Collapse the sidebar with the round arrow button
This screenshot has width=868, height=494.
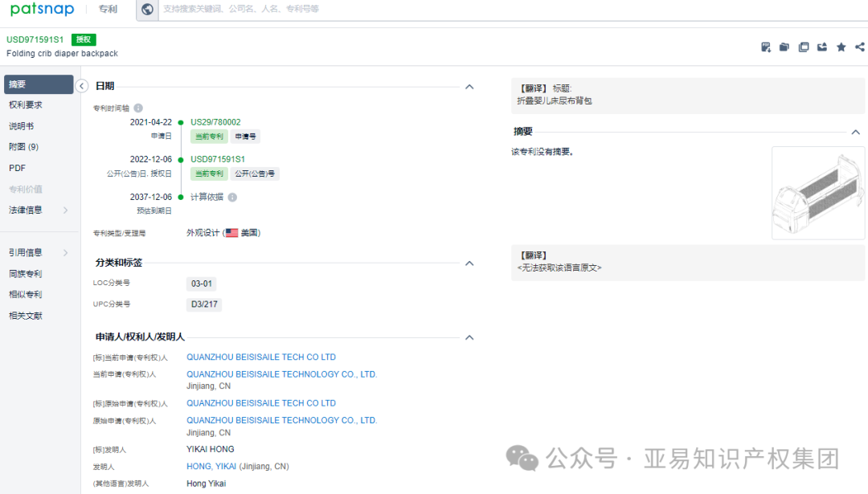click(x=82, y=86)
